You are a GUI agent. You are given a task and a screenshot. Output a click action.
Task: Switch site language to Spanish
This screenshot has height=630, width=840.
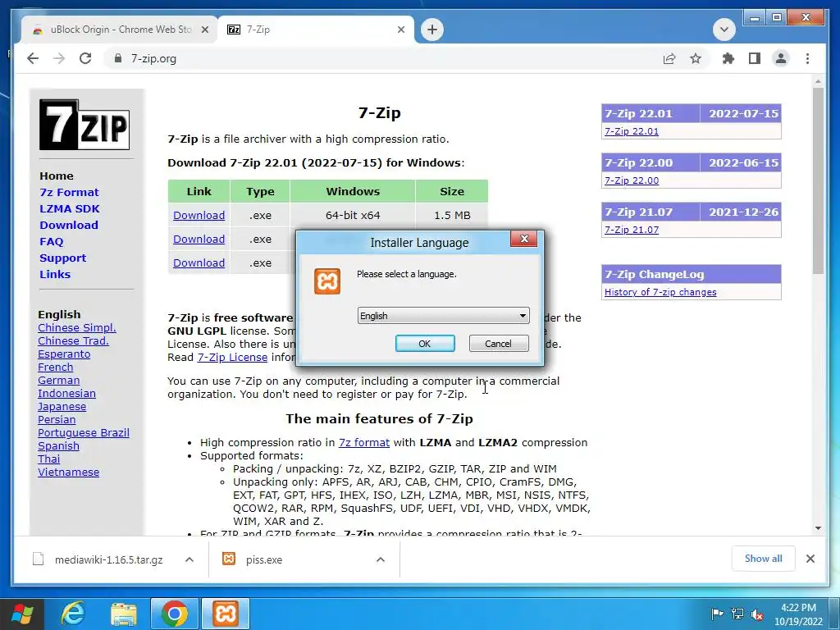click(x=58, y=445)
